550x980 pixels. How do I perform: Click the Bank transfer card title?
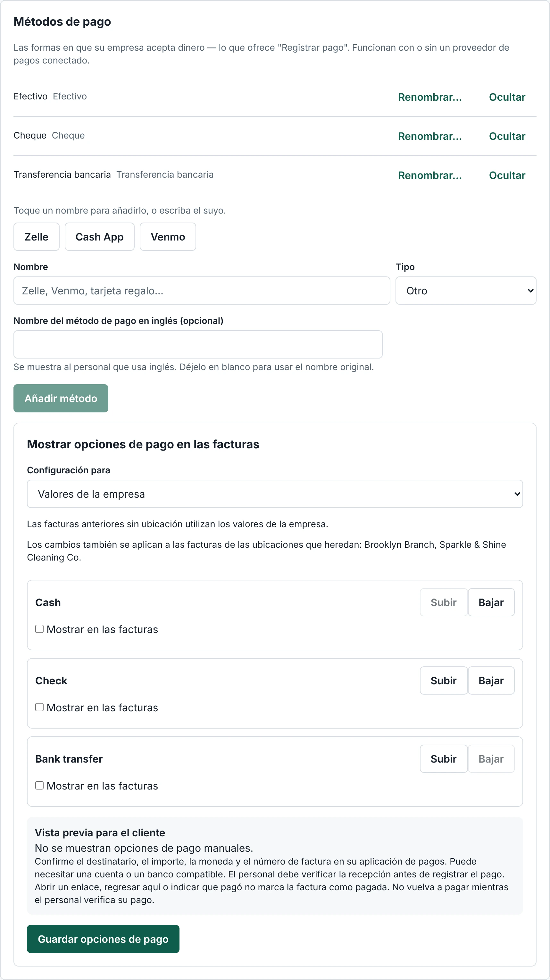[69, 759]
